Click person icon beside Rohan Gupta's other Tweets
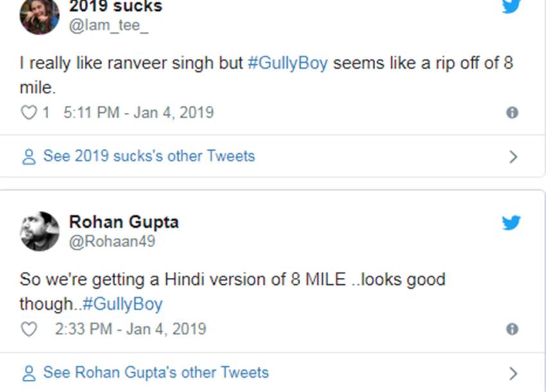This screenshot has width=546, height=392. click(29, 373)
